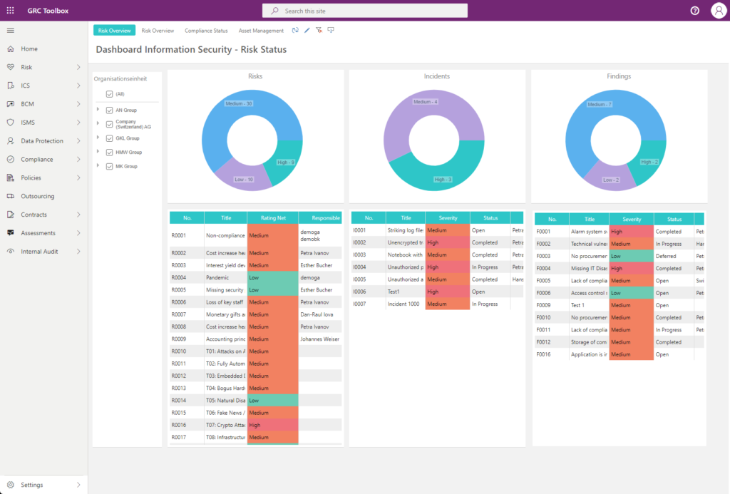Click the dashboard refresh icon

click(295, 30)
